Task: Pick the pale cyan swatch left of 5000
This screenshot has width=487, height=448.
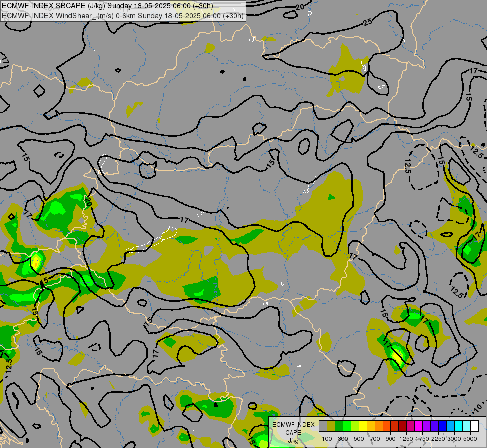Action: tap(466, 426)
